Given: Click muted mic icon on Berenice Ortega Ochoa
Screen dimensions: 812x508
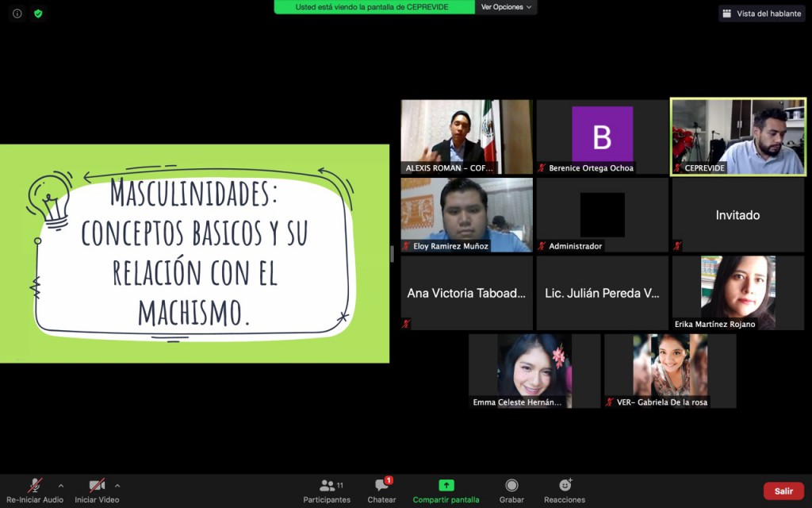Looking at the screenshot, I should click(542, 168).
